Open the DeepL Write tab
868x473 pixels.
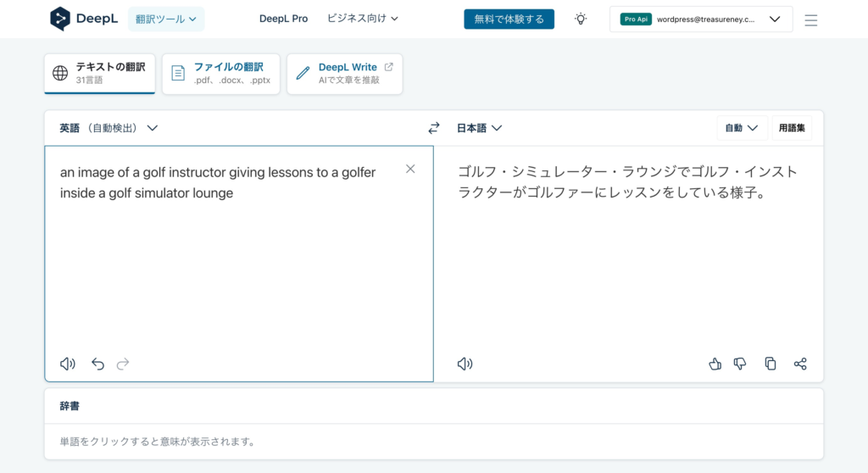(x=344, y=74)
